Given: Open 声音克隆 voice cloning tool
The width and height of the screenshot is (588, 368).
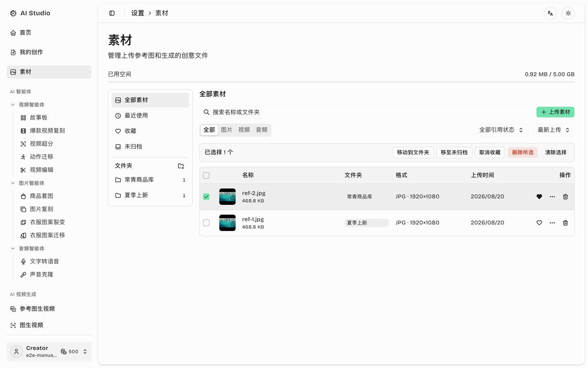Looking at the screenshot, I should tap(54, 275).
